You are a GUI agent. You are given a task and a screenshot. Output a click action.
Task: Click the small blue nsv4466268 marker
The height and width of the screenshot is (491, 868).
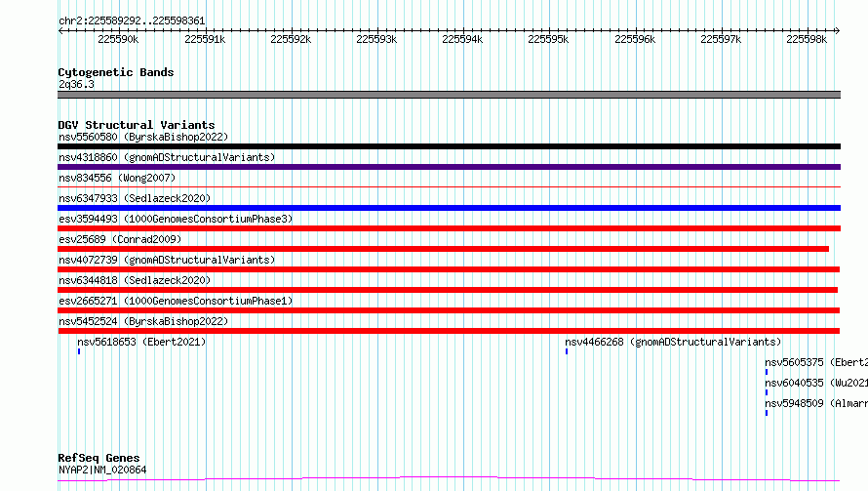(x=567, y=351)
